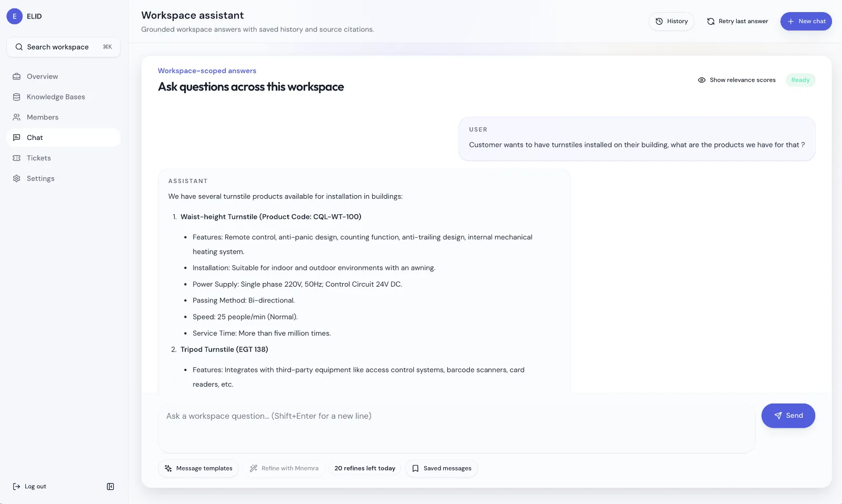Toggle Show relevance scores
The width and height of the screenshot is (842, 504).
(x=737, y=80)
